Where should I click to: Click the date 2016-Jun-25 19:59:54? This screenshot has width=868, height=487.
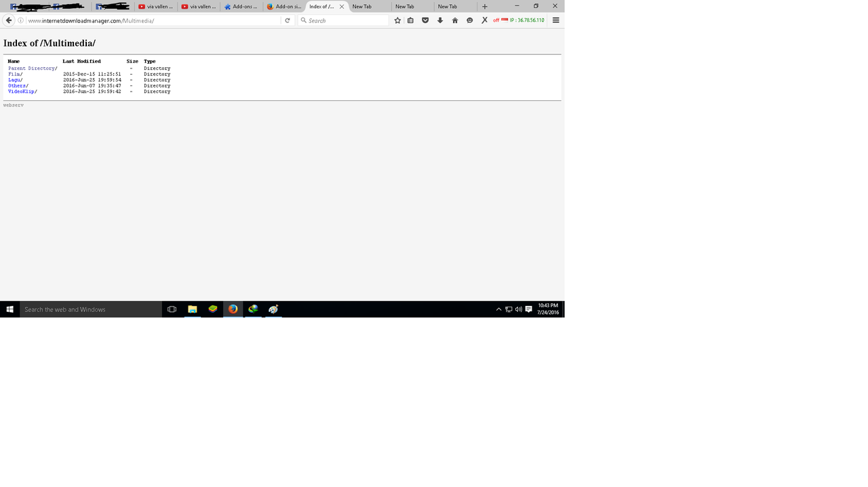point(92,80)
